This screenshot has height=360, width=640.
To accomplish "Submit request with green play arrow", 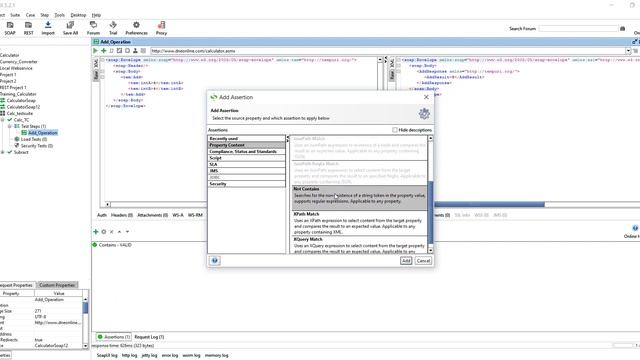I will click(96, 51).
